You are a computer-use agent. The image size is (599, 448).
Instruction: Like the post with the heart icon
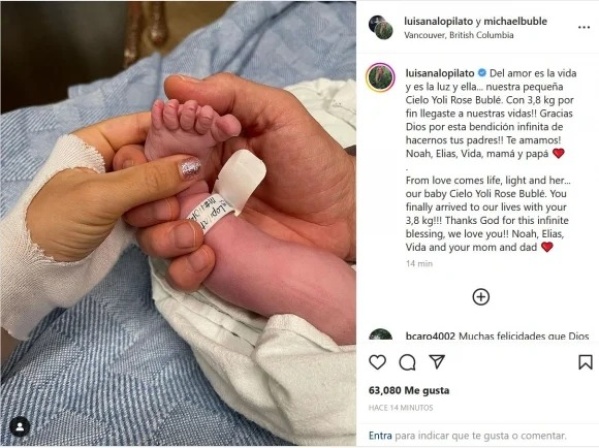tap(377, 362)
